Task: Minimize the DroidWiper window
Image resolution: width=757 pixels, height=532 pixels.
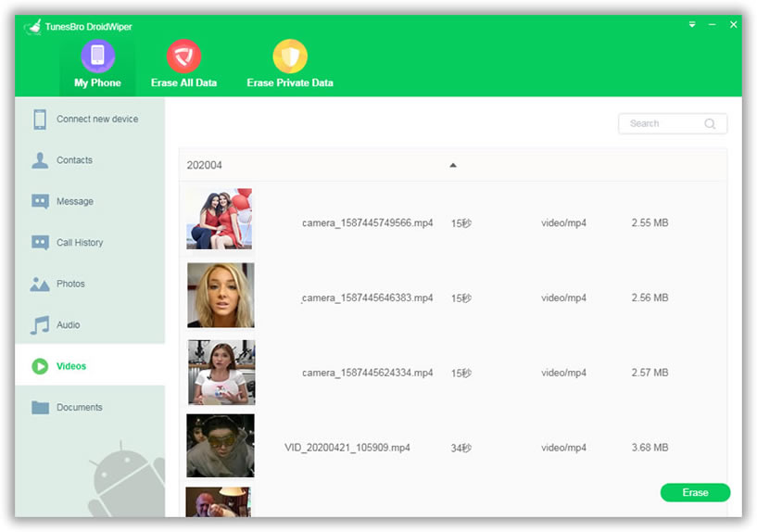Action: pos(713,24)
